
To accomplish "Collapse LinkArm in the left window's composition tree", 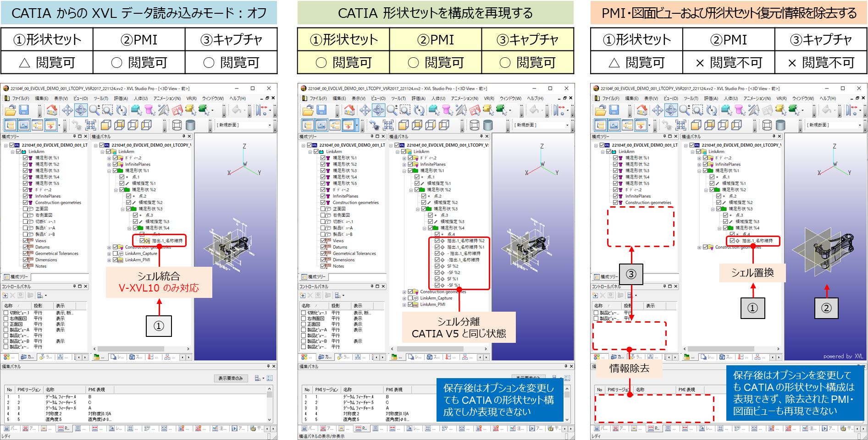I will pos(12,152).
